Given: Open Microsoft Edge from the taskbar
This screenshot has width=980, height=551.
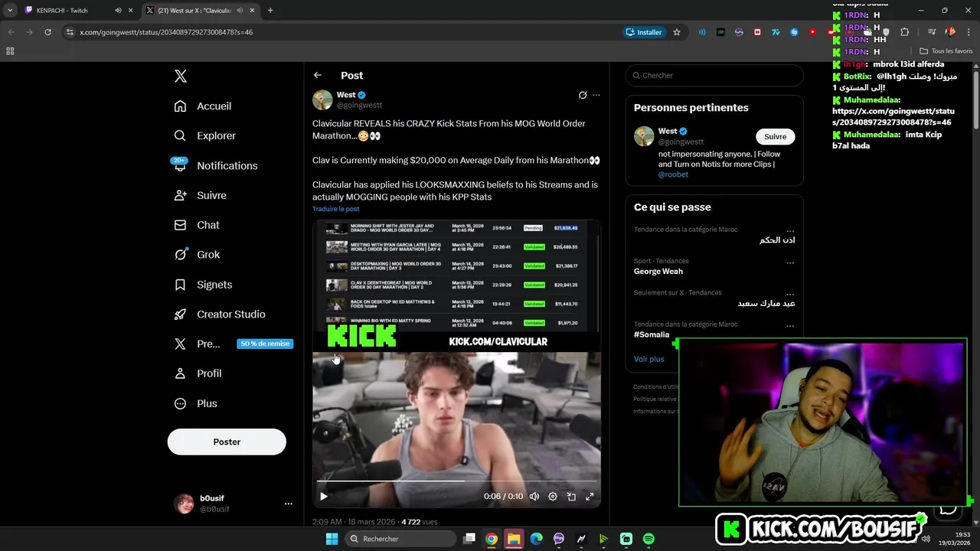Looking at the screenshot, I should click(x=537, y=539).
